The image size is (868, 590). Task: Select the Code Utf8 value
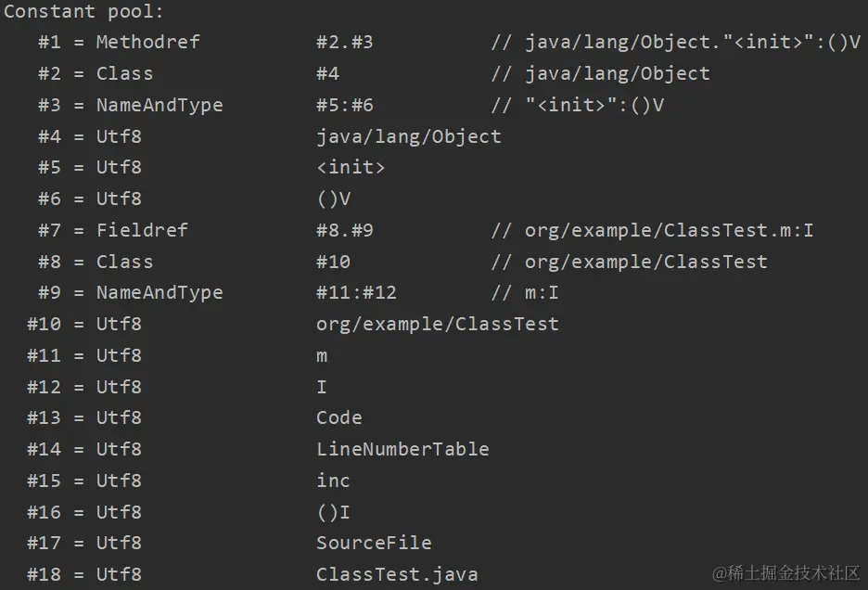338,417
